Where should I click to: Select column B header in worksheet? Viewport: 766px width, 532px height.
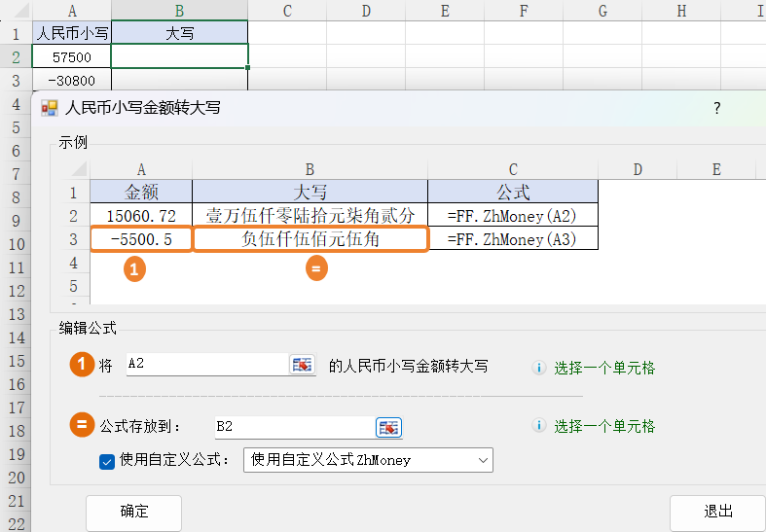pos(179,11)
